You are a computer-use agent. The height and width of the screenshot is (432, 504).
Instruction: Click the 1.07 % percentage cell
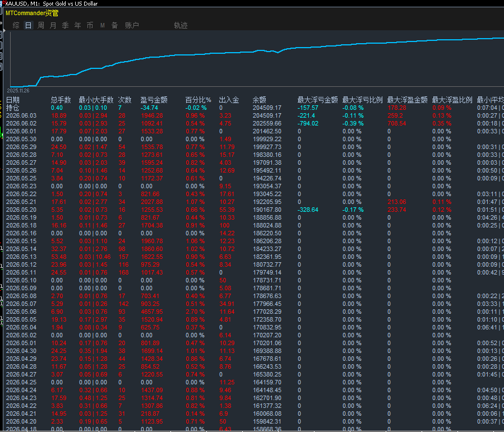click(x=195, y=202)
